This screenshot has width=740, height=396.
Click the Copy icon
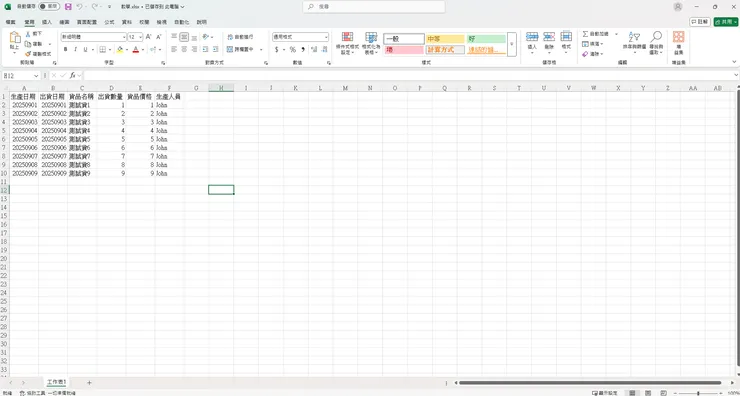tap(28, 44)
